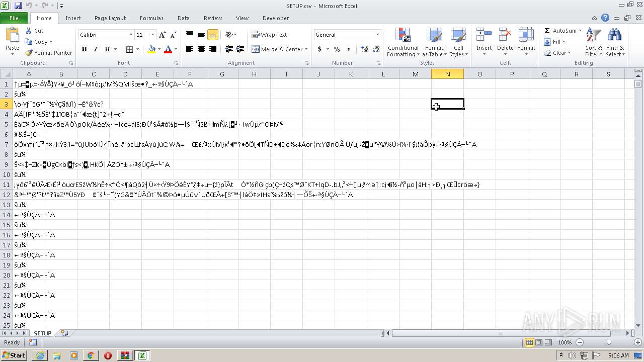Apply red Font Color swatch

168,49
